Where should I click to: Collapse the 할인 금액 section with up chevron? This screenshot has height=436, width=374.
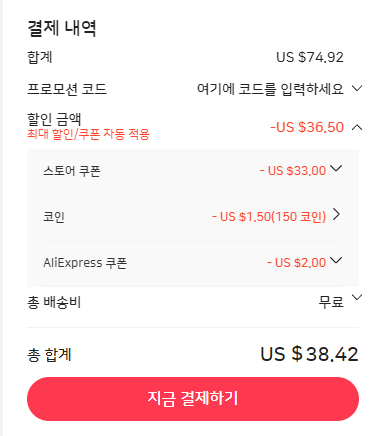[357, 127]
